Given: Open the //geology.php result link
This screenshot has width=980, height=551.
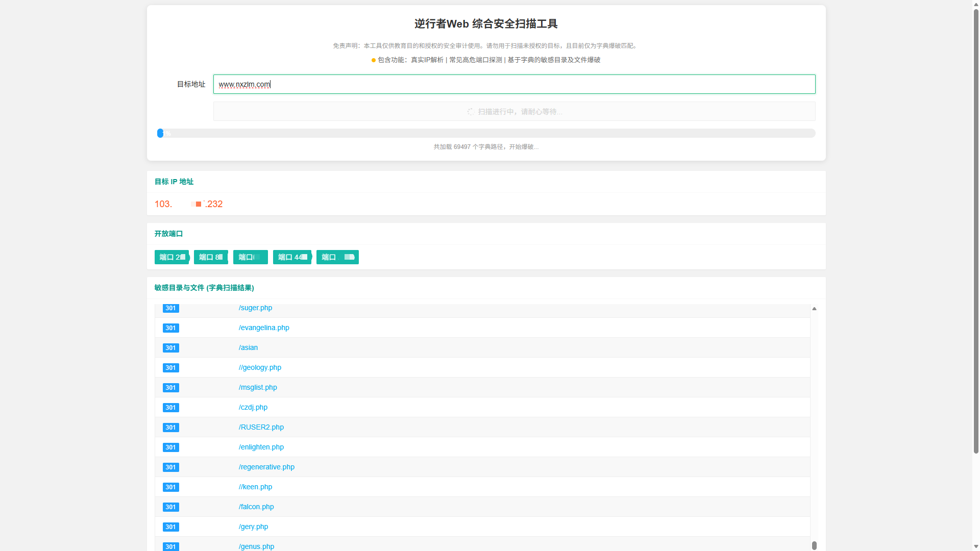Looking at the screenshot, I should (x=260, y=367).
